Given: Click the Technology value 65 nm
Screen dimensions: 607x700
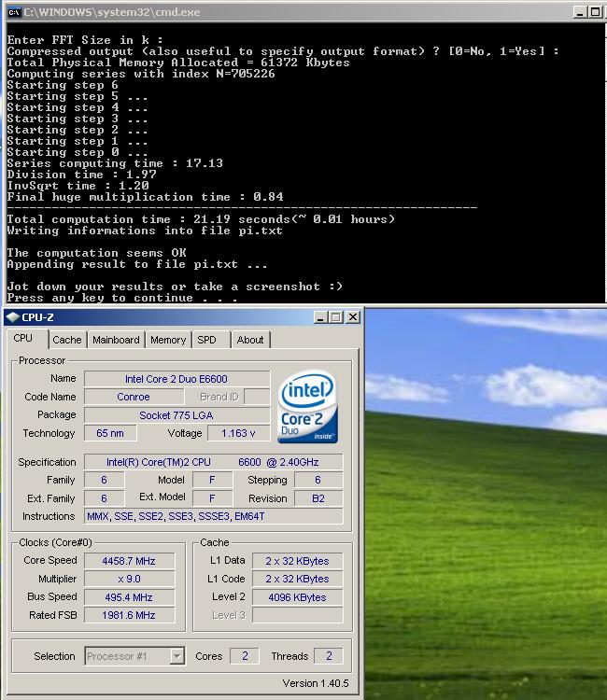Looking at the screenshot, I should pyautogui.click(x=110, y=433).
